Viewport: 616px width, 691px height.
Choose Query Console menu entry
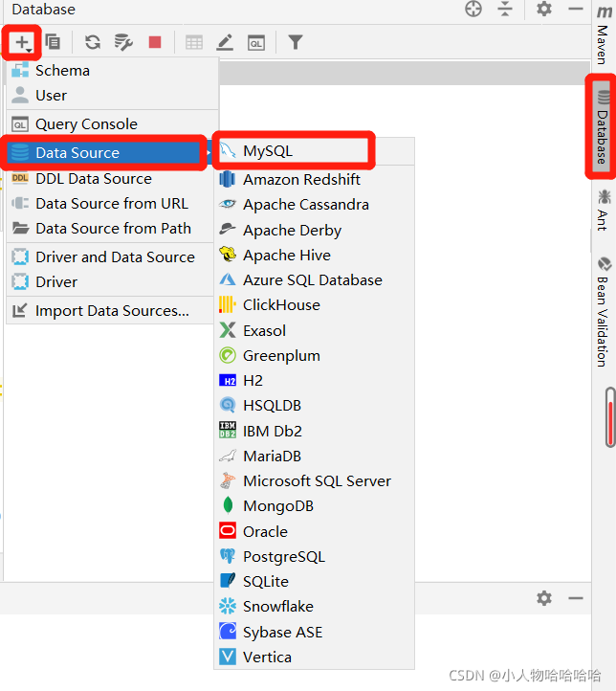113,124
